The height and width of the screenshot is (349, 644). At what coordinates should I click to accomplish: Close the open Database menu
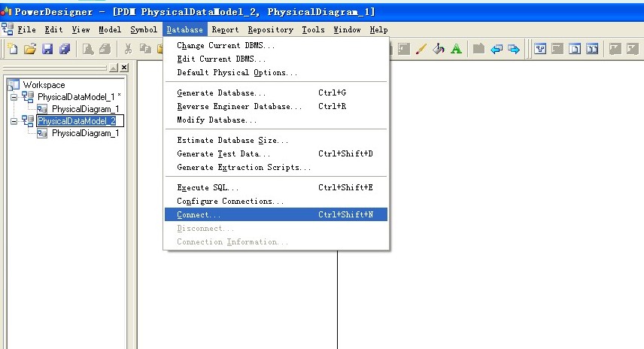click(184, 29)
